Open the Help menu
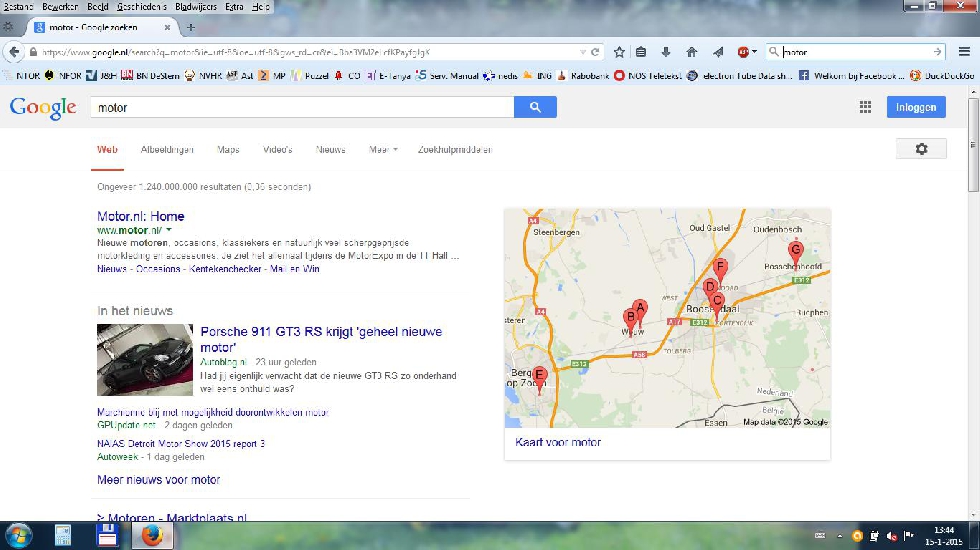The image size is (980, 550). 261,7
